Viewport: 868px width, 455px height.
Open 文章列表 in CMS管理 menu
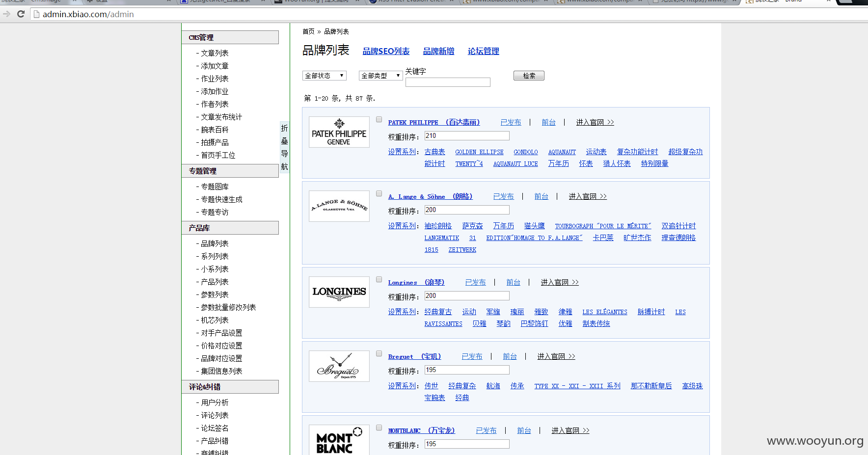coord(215,53)
